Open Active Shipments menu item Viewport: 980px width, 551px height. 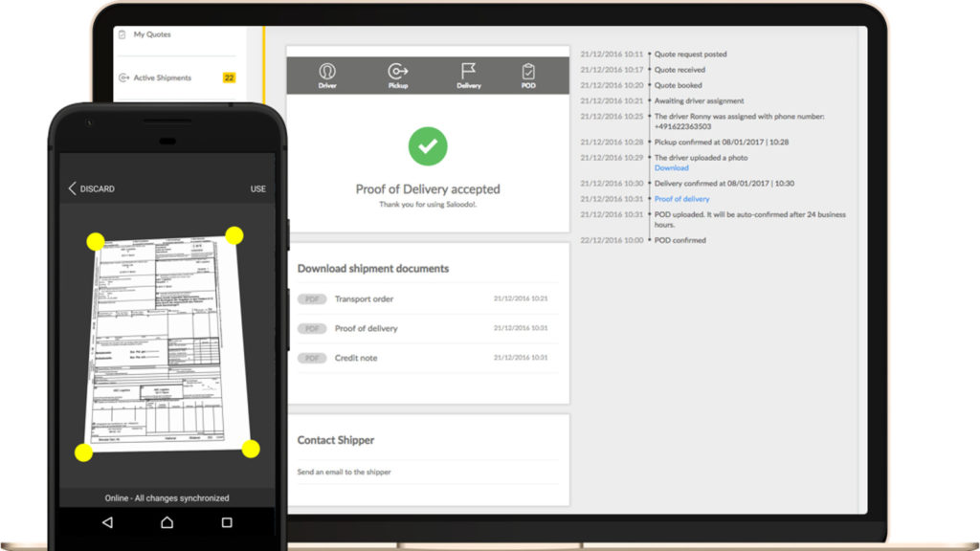point(162,78)
